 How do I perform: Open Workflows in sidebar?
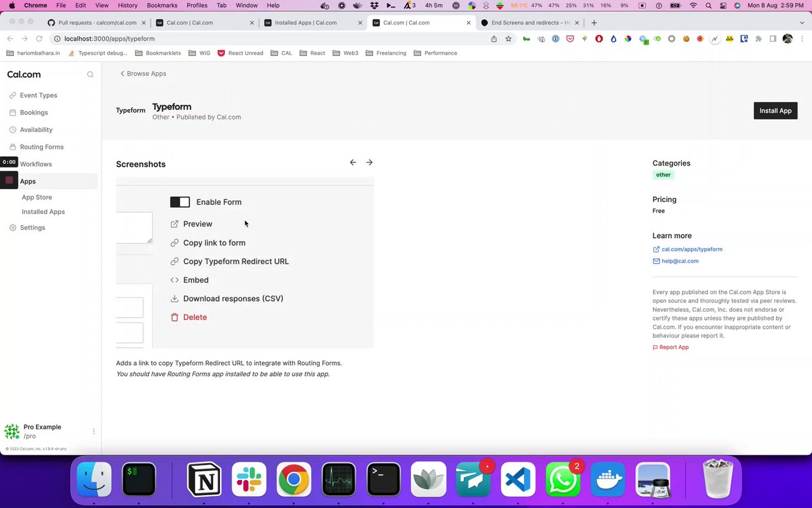36,164
